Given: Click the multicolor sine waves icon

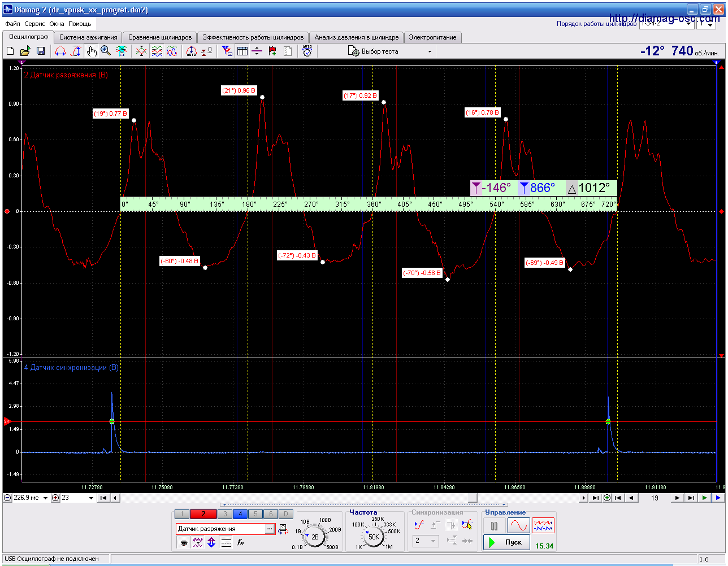Looking at the screenshot, I should [172, 51].
